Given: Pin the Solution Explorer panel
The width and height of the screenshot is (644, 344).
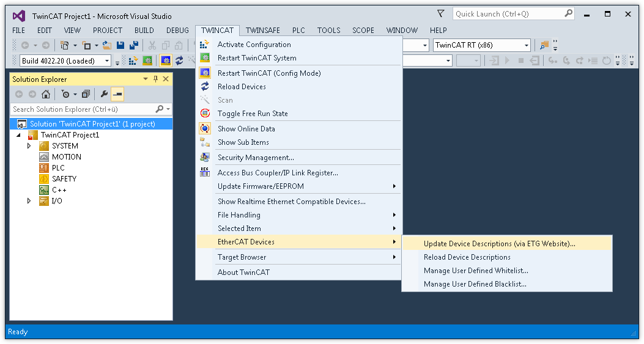Looking at the screenshot, I should [x=156, y=79].
